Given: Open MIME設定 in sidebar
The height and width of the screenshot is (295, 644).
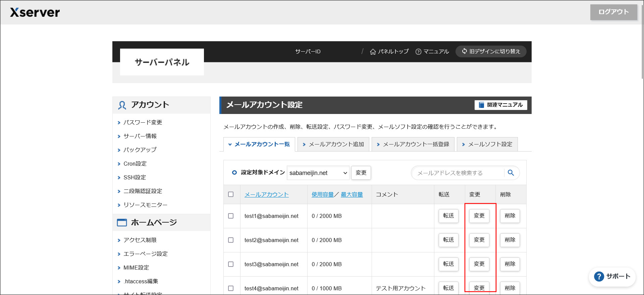Looking at the screenshot, I should 137,268.
